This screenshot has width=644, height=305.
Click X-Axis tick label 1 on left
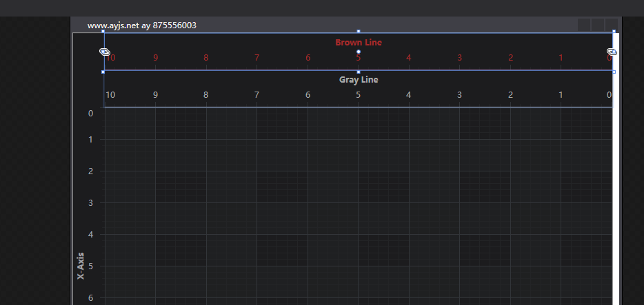[91, 140]
